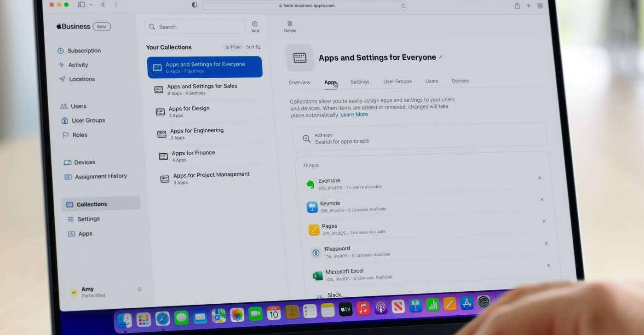
Task: Reload the page in Safari
Action: (403, 6)
